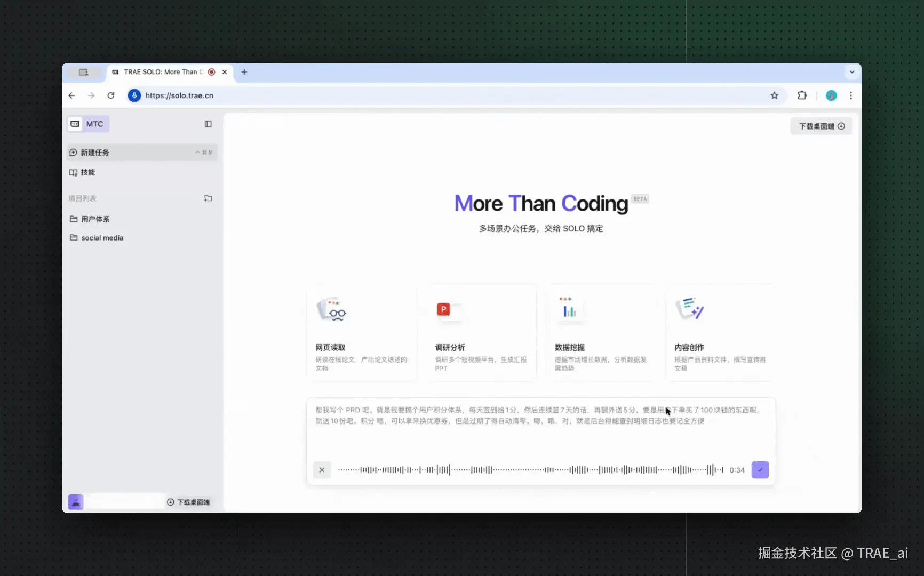This screenshot has width=924, height=576.
Task: Create a new project via the folder-plus icon
Action: pos(208,198)
